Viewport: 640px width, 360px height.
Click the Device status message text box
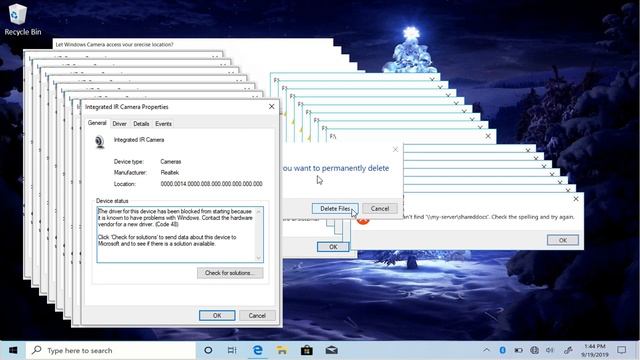coord(180,234)
